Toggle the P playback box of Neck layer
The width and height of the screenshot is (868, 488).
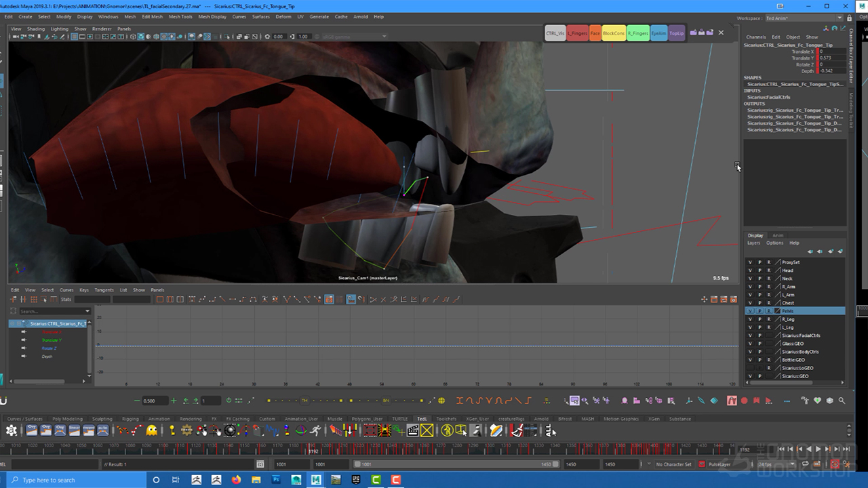click(x=759, y=279)
